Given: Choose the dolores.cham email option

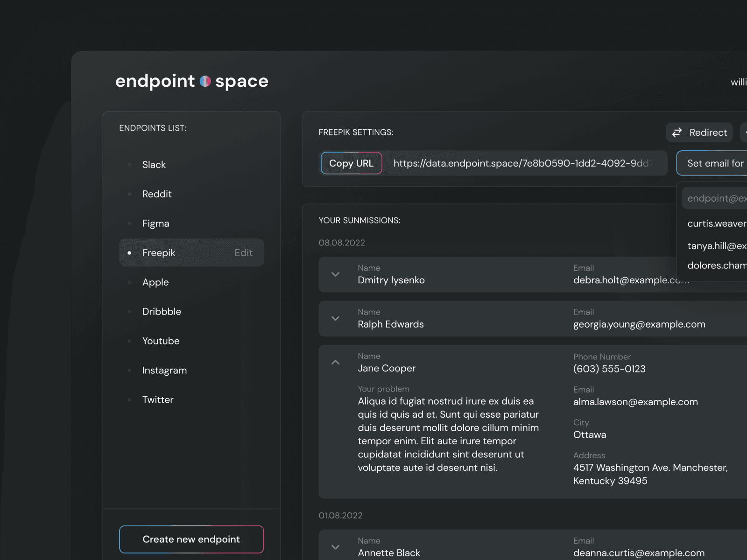Looking at the screenshot, I should pos(717,266).
